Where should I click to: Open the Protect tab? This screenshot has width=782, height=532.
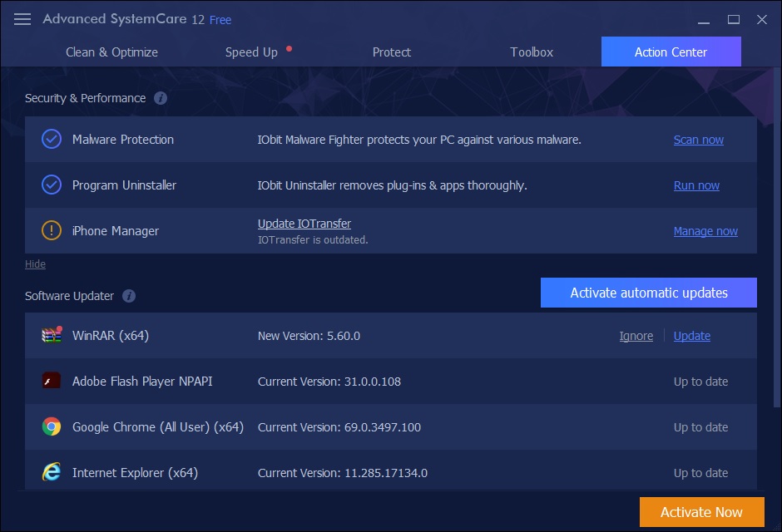pyautogui.click(x=391, y=52)
